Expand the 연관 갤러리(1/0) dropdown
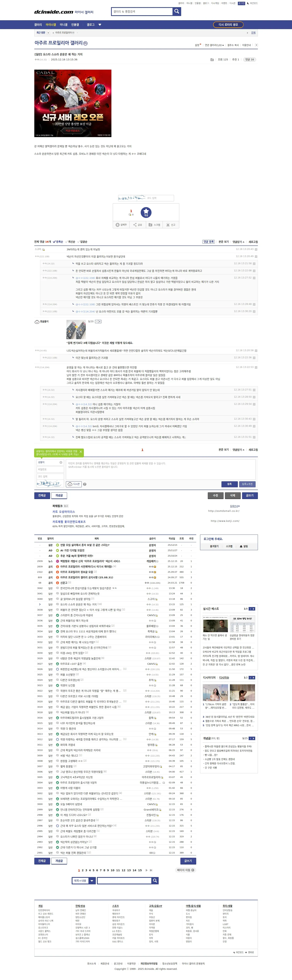This screenshot has height=980, width=292. [x=214, y=45]
